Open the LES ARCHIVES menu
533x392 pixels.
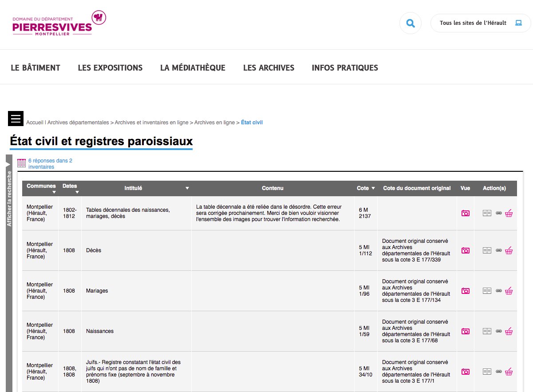(x=268, y=68)
